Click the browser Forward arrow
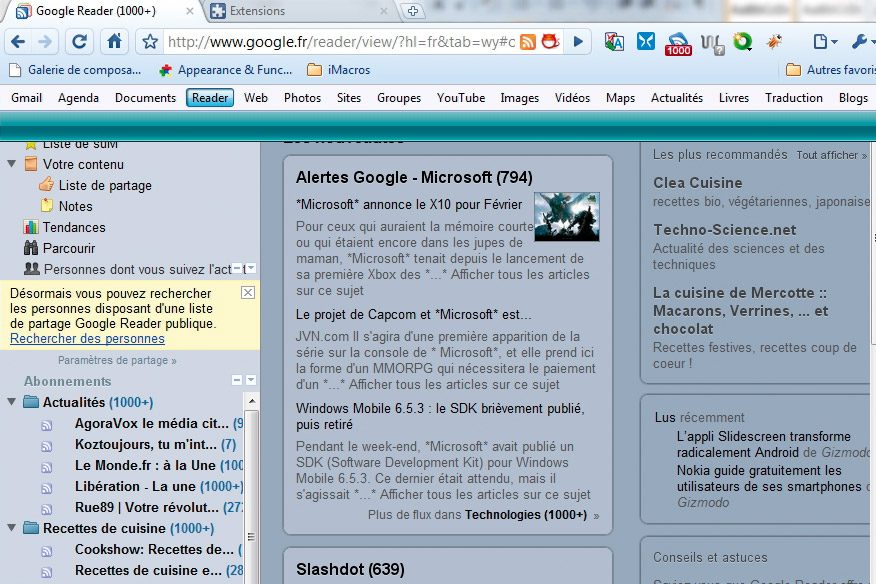The height and width of the screenshot is (584, 876). click(45, 42)
